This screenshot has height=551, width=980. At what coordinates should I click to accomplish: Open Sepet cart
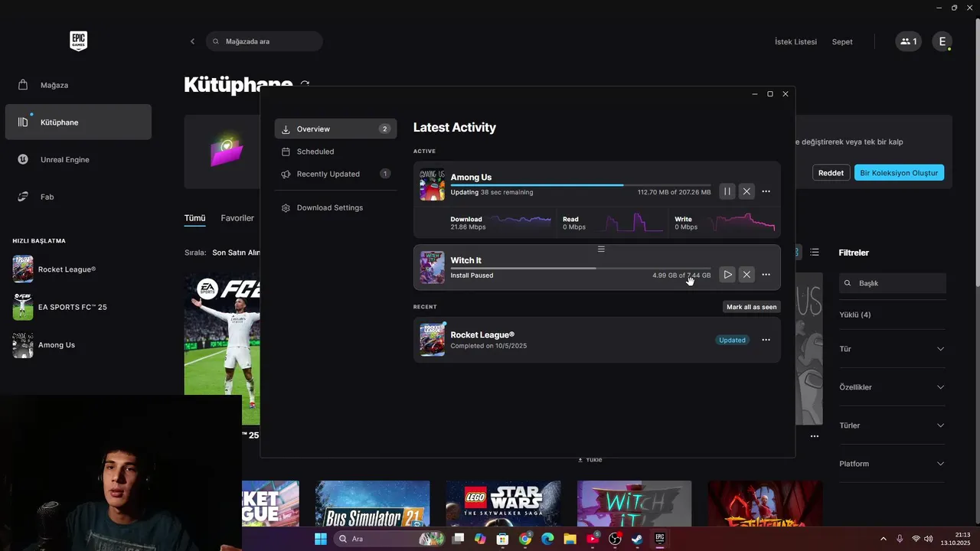point(842,41)
